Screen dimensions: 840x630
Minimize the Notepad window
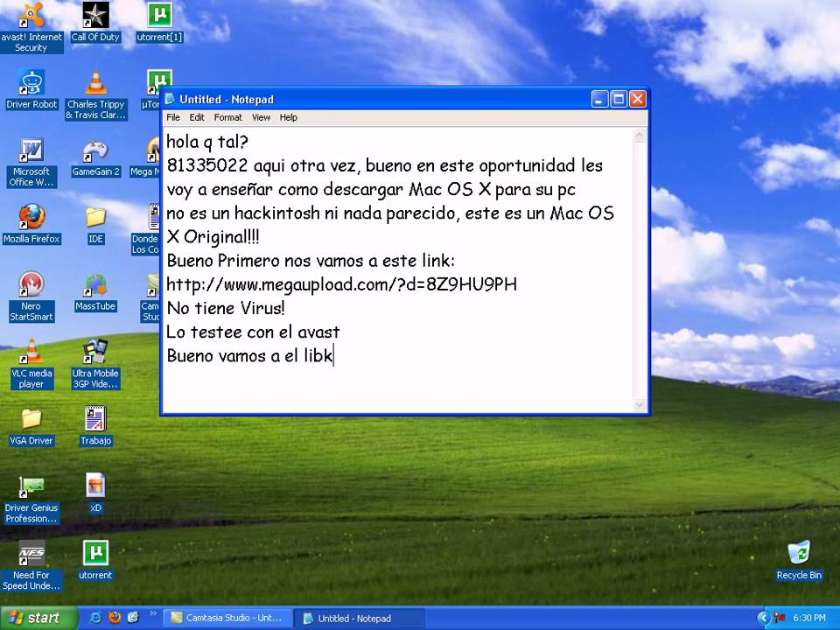pyautogui.click(x=599, y=99)
